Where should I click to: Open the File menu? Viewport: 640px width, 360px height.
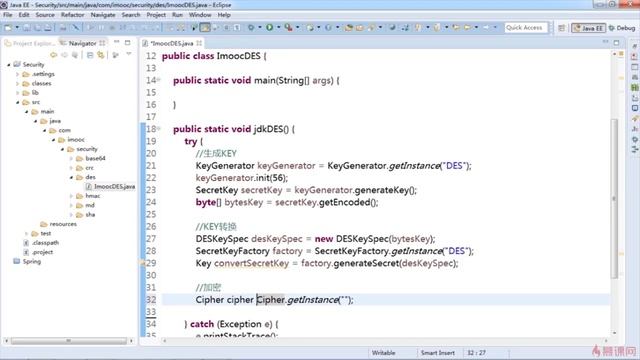click(x=8, y=15)
